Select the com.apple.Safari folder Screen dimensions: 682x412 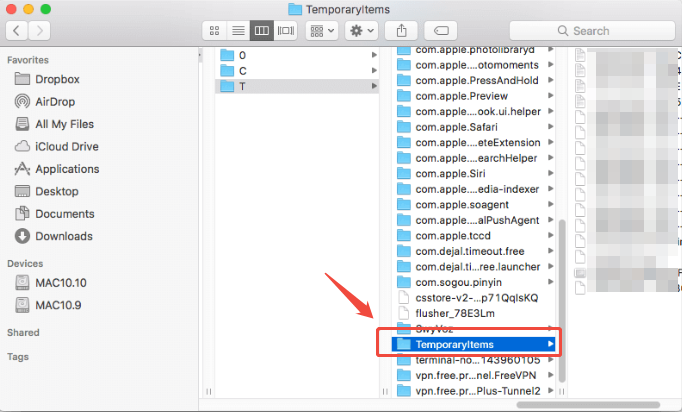pyautogui.click(x=474, y=127)
